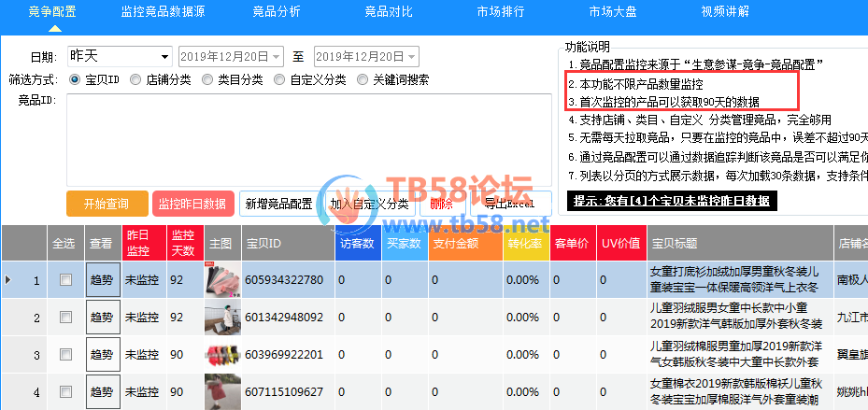Expand the 昨天 date preset dropdown
Image resolution: width=868 pixels, height=410 pixels.
165,56
